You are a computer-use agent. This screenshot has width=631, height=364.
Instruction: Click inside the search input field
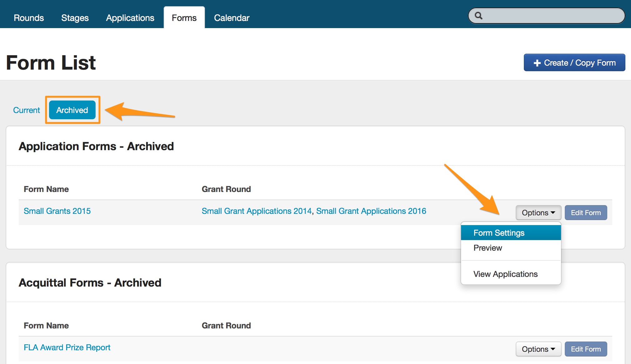[553, 16]
